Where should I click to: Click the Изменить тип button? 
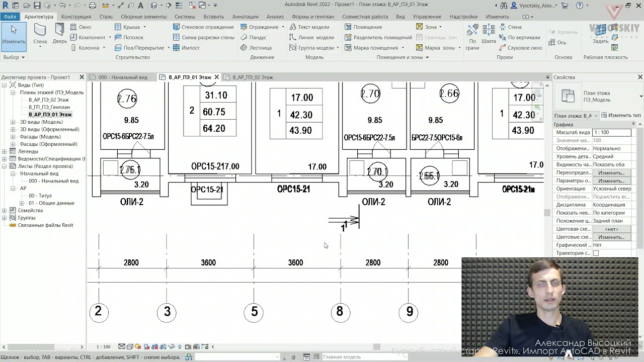click(x=621, y=116)
